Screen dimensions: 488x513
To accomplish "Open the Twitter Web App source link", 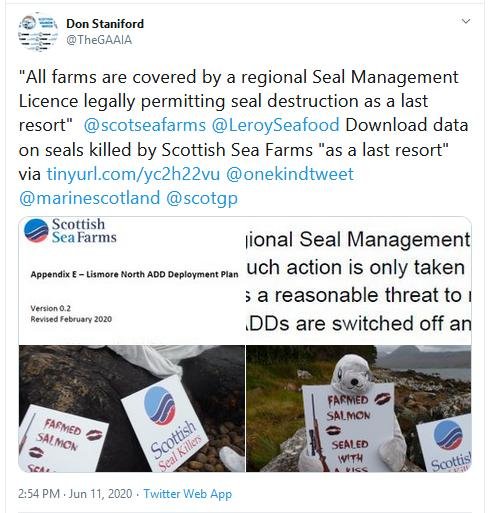I will pyautogui.click(x=188, y=494).
